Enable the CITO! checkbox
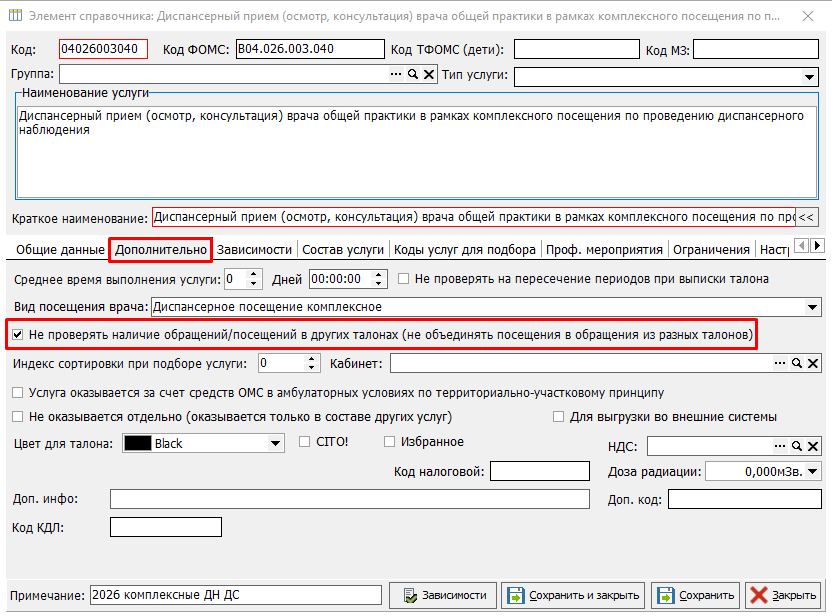This screenshot has height=616, width=832. pyautogui.click(x=305, y=441)
